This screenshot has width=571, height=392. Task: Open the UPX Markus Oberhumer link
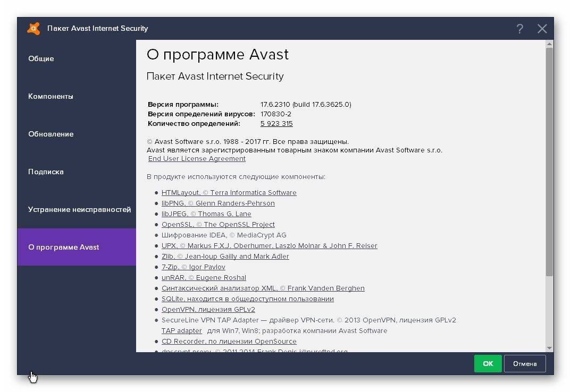point(270,246)
